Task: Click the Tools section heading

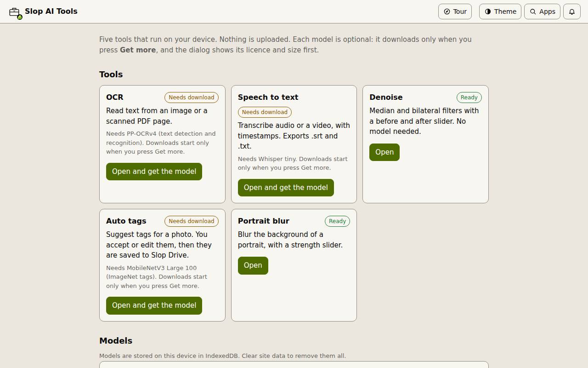Action: (111, 74)
